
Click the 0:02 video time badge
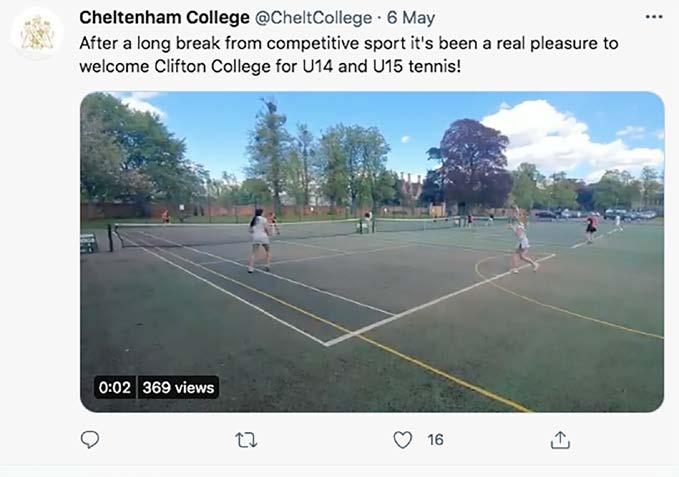[x=114, y=387]
